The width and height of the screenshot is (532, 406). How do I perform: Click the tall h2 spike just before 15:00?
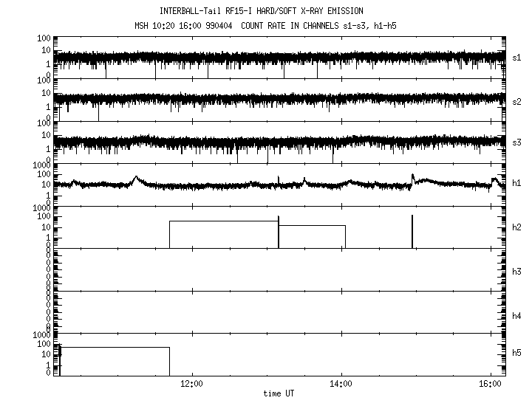[x=412, y=230]
